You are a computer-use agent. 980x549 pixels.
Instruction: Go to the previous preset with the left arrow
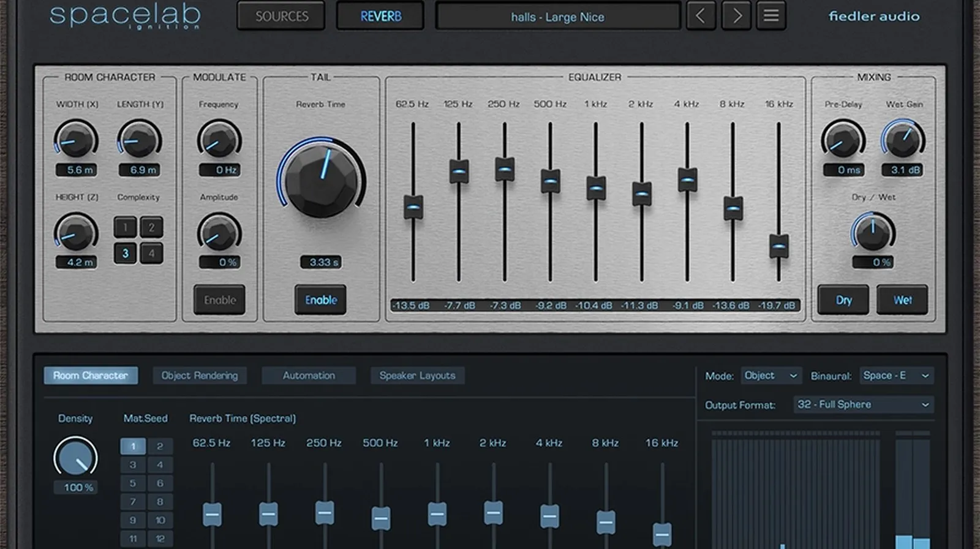[701, 16]
